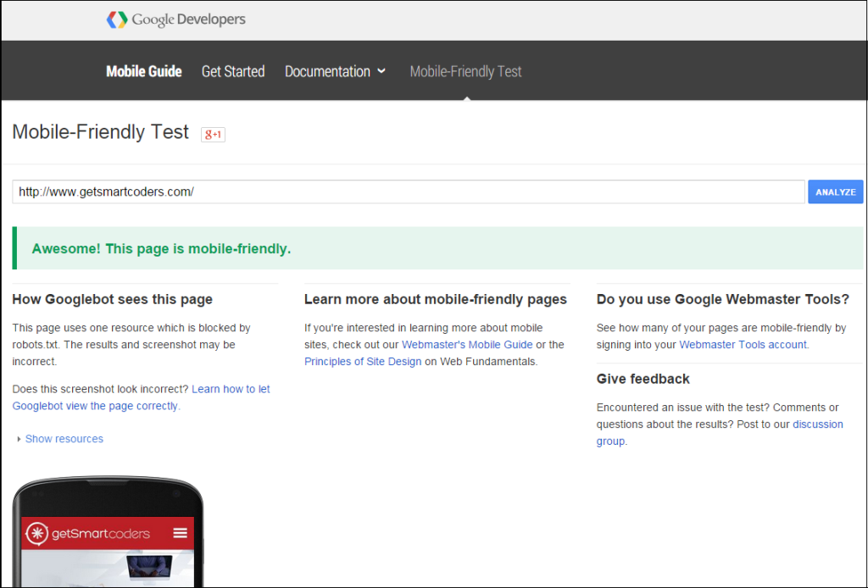Click the blue ANALYZE button
The height and width of the screenshot is (588, 868).
[835, 192]
